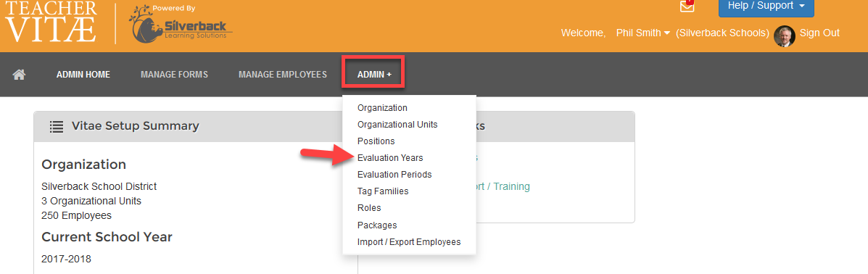Click the Silverback Learning Solutions logo
This screenshot has width=868, height=274.
click(x=181, y=25)
